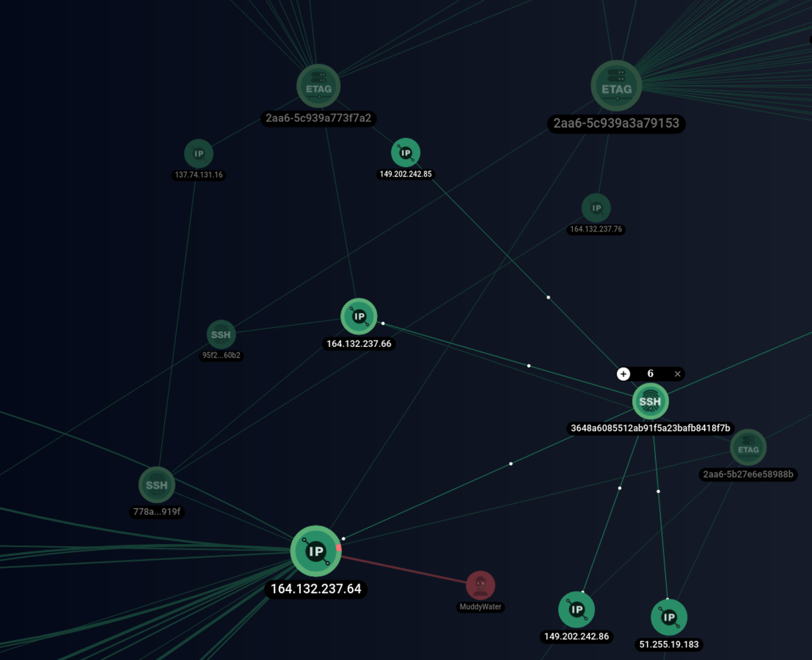
Task: Select the 164.132.237.64 IP node
Action: 316,551
